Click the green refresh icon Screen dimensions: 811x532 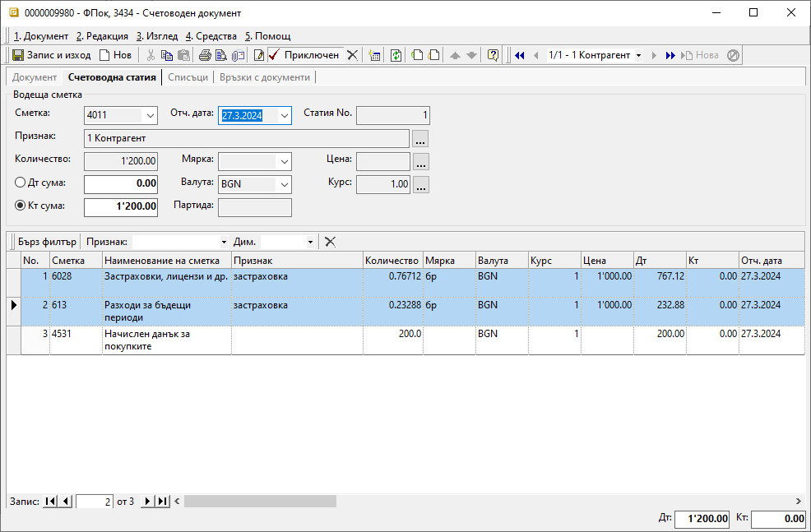click(396, 55)
